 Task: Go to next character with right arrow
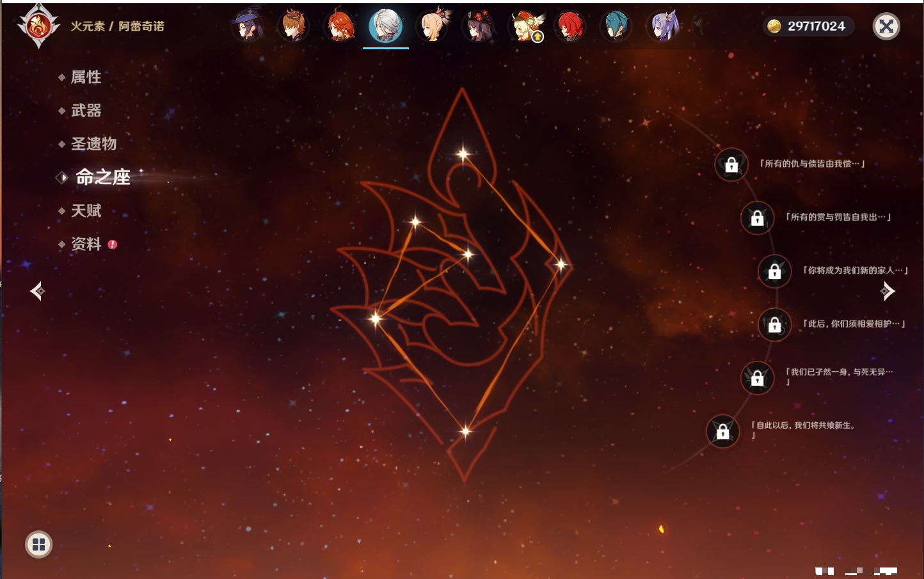click(x=888, y=291)
